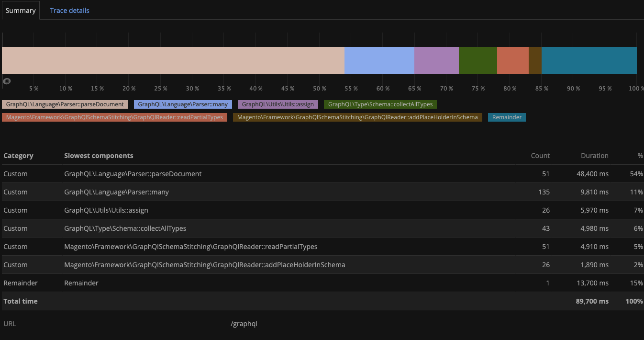Click the 4,910 ms duration value
Image resolution: width=644 pixels, height=340 pixels.
pos(594,247)
